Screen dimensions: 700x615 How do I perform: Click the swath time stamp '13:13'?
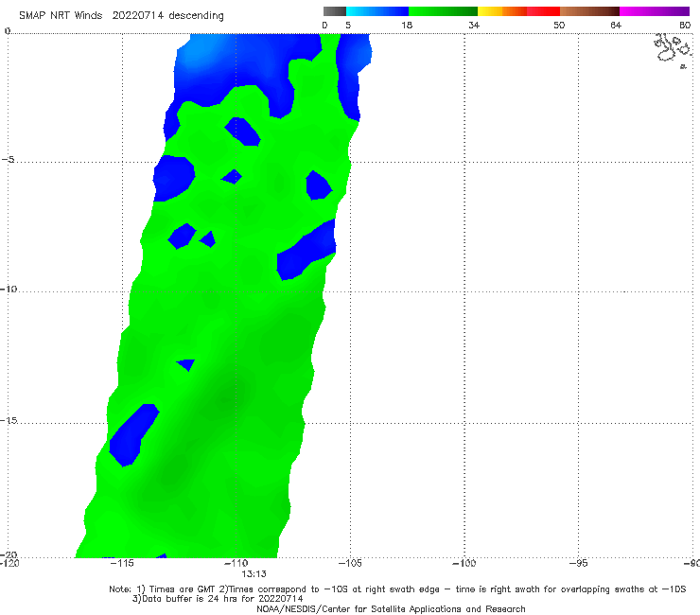(x=254, y=574)
